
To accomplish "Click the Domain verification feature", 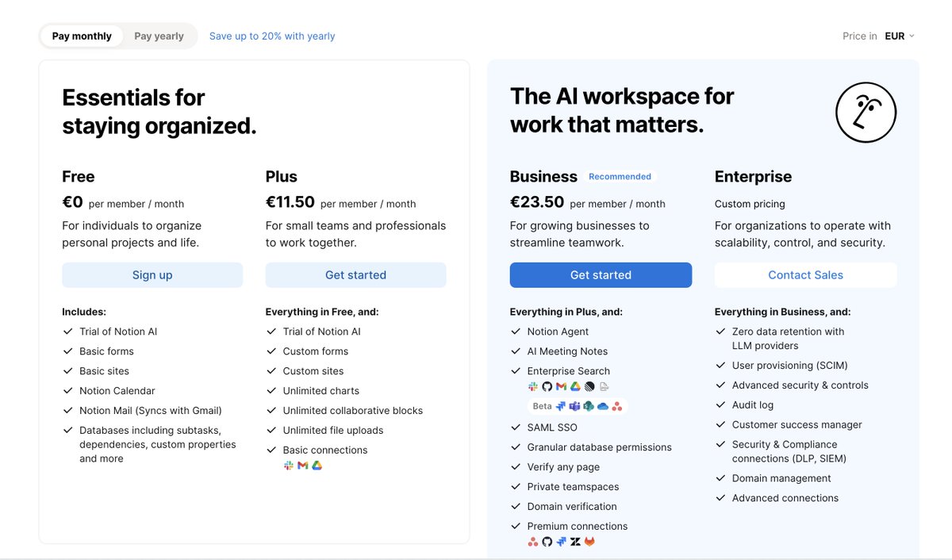I will pos(572,506).
